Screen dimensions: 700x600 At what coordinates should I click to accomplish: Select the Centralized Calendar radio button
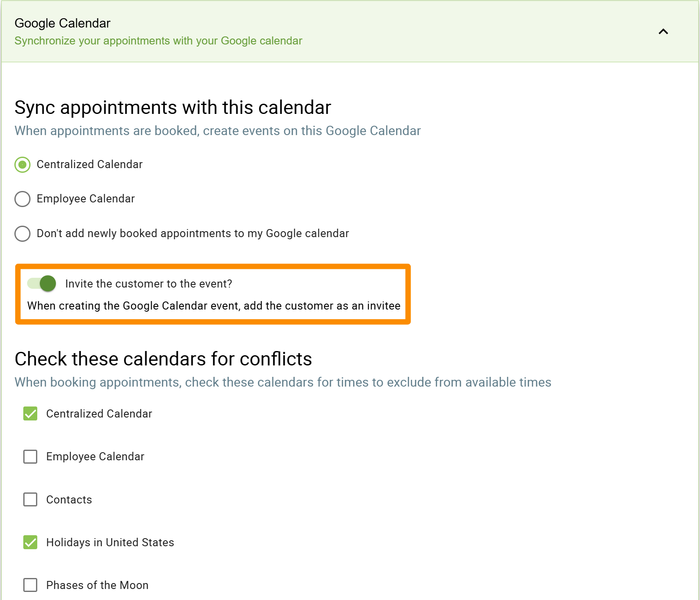tap(22, 165)
